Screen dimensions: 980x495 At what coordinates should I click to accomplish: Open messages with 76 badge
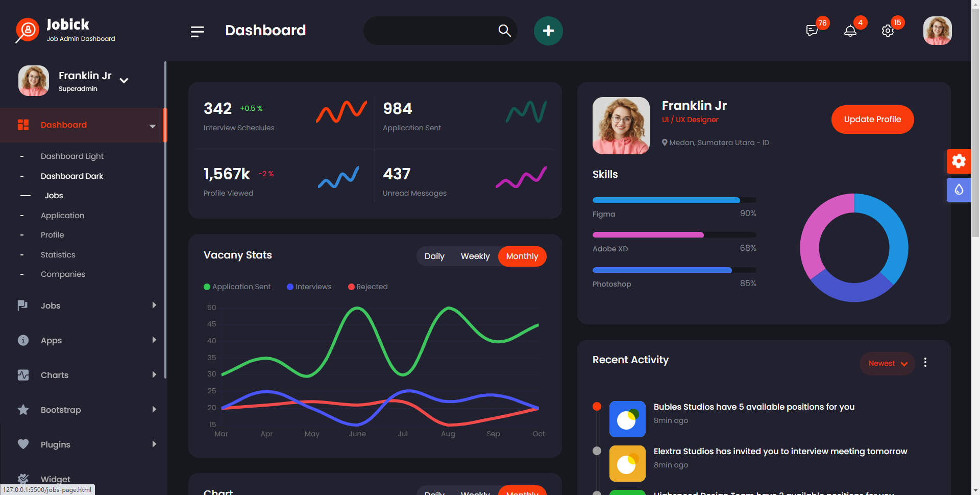(x=812, y=31)
